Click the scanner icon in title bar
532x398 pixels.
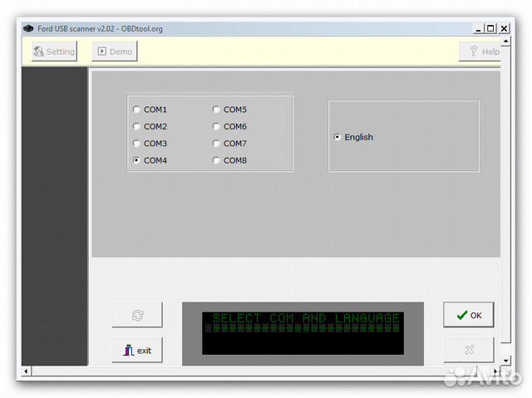click(x=28, y=29)
